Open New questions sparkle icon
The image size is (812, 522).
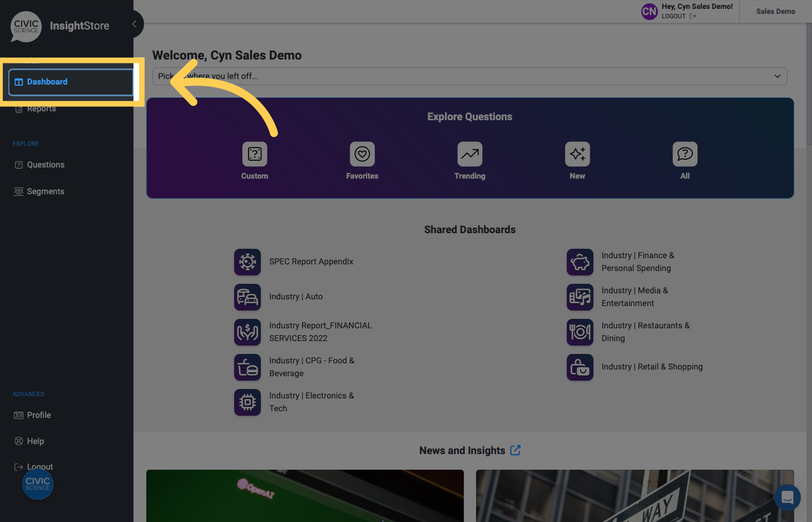click(577, 154)
